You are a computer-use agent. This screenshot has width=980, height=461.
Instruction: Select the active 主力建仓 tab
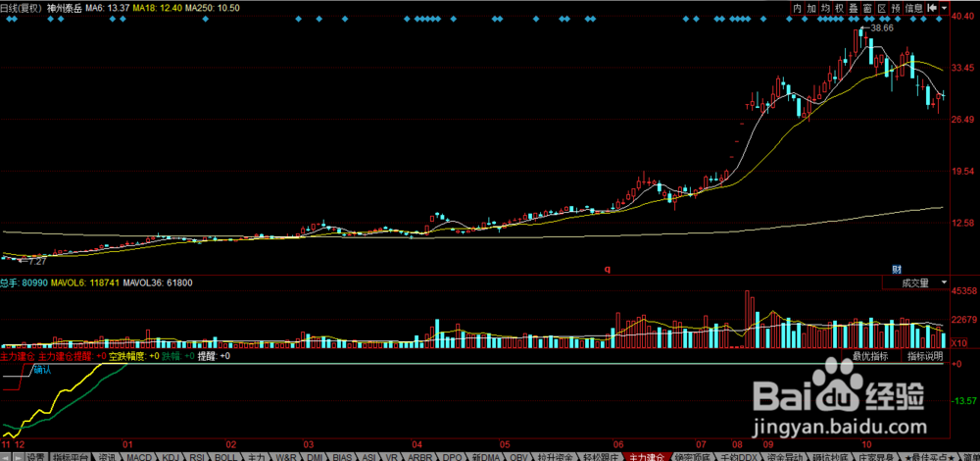coord(647,457)
